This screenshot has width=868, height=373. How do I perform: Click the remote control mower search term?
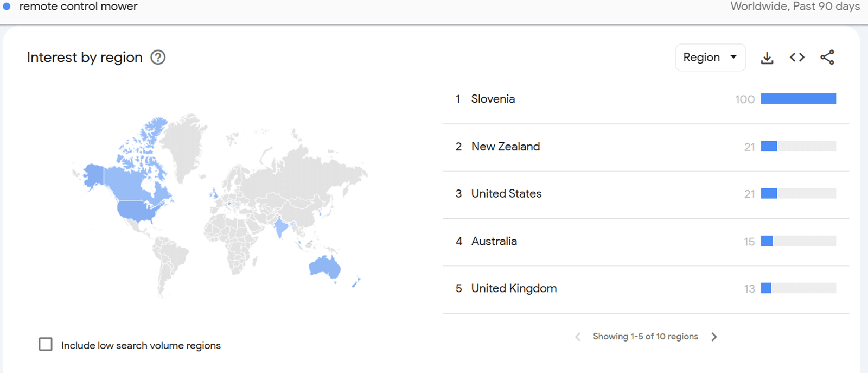pos(78,7)
